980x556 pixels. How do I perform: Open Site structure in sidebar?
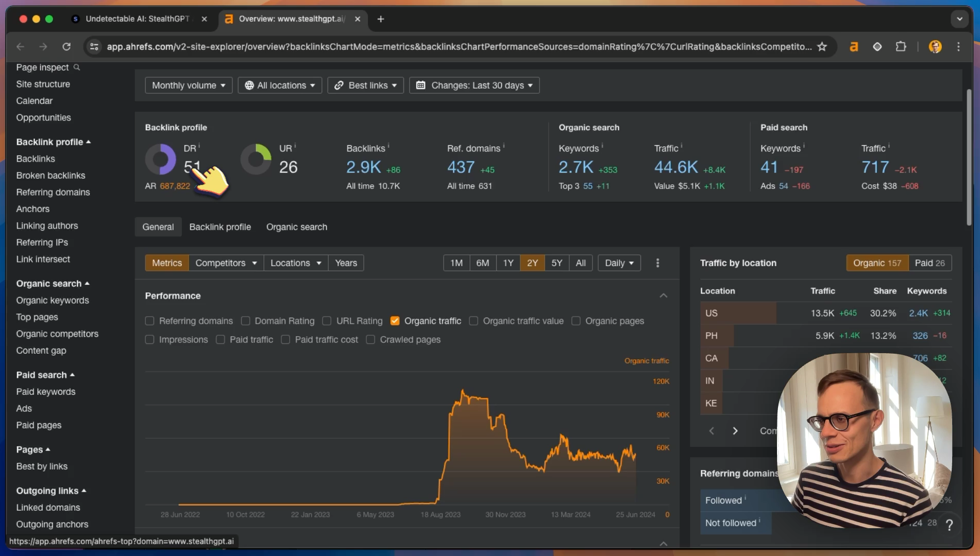43,84
